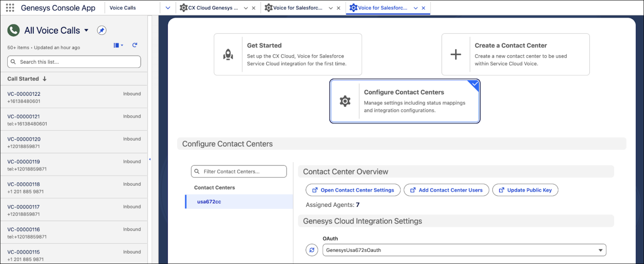The image size is (644, 264).
Task: Open the Create a Contact Center card
Action: click(x=515, y=54)
